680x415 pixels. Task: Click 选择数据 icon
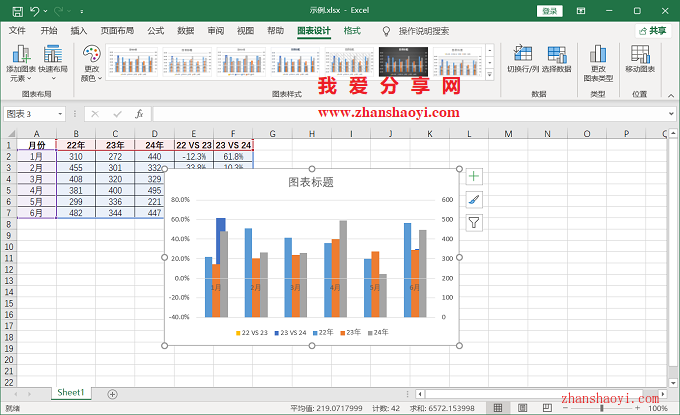point(556,59)
